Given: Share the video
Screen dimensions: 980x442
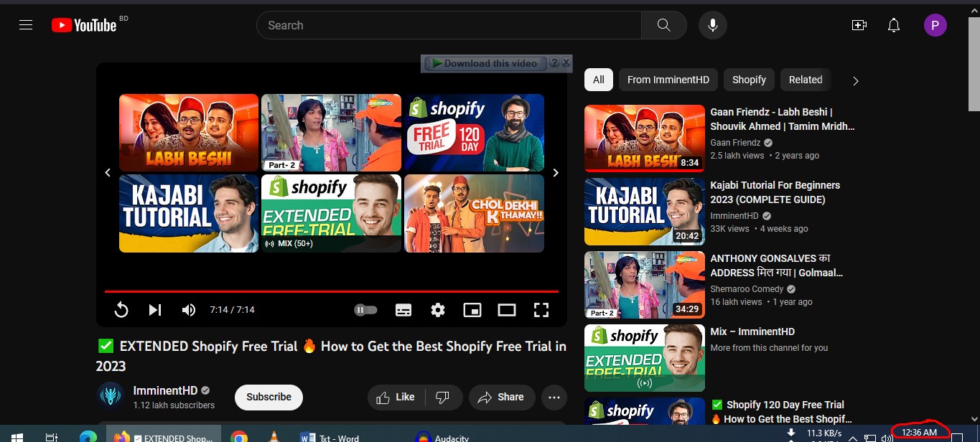Looking at the screenshot, I should click(501, 397).
